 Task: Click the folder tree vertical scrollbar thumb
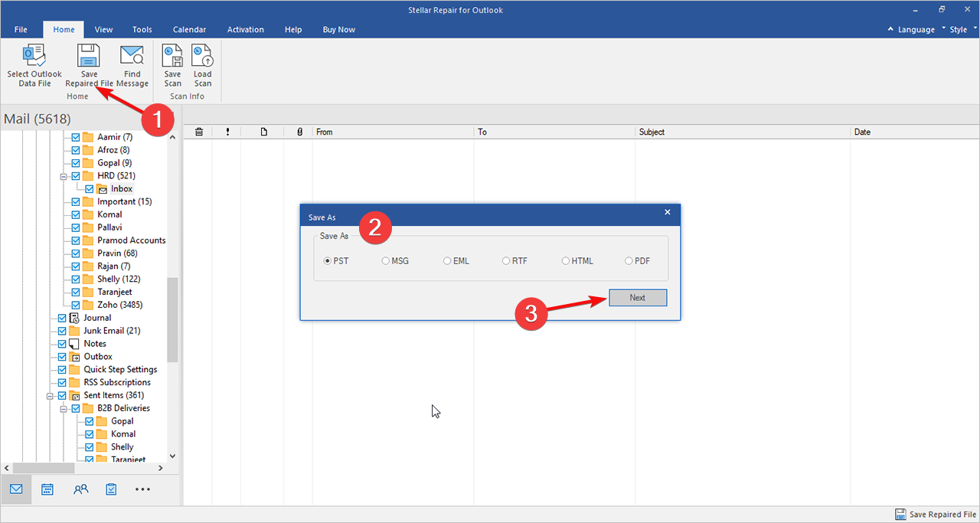tap(172, 319)
